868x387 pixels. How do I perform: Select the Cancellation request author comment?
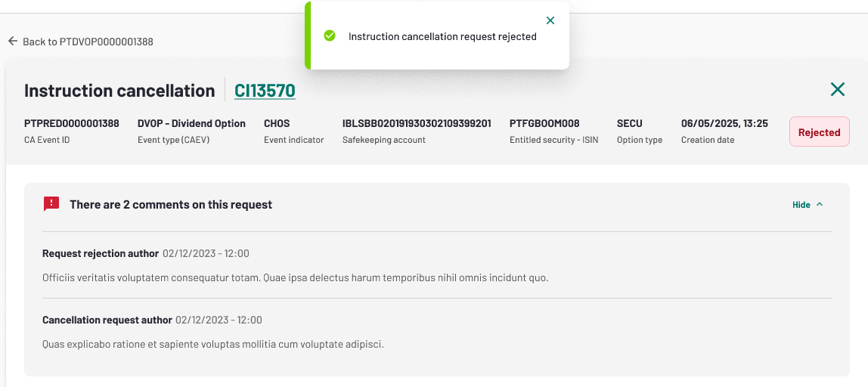coord(437,332)
